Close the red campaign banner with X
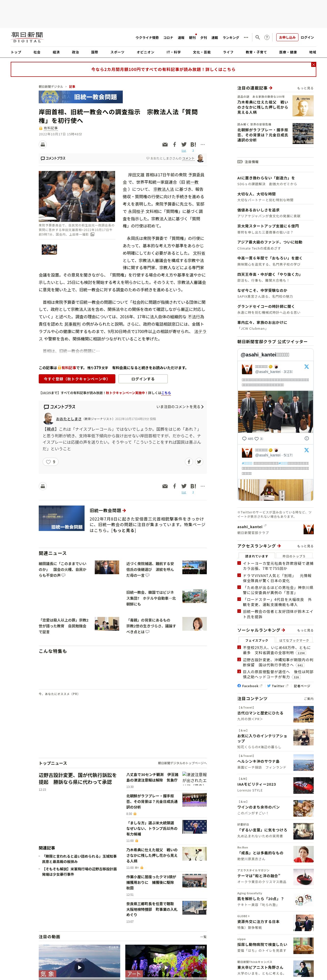Image resolution: width=327 pixels, height=980 pixels. [313, 65]
